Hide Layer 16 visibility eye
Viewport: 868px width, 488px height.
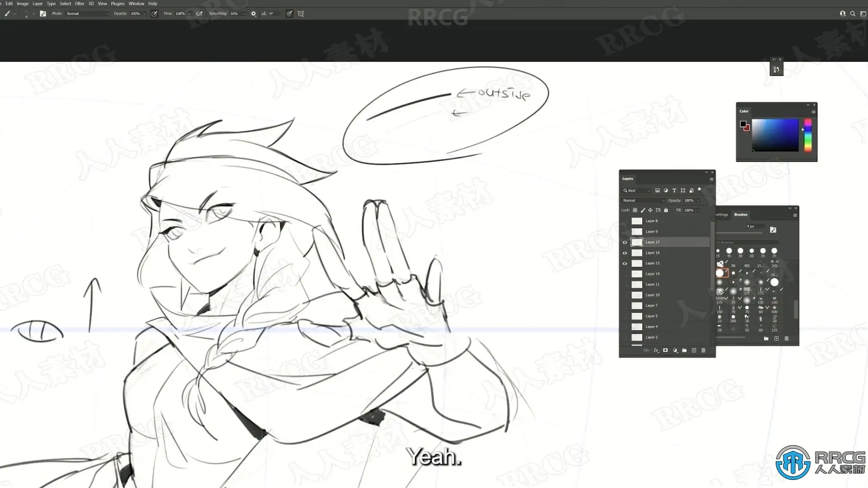pos(625,253)
